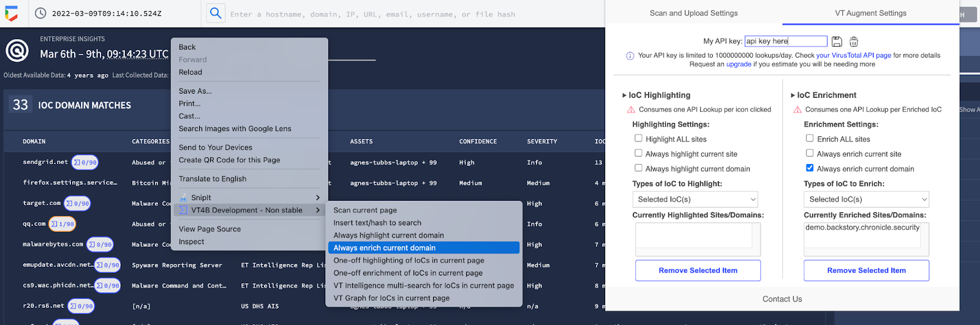Toggle Always highlight current site

[638, 153]
